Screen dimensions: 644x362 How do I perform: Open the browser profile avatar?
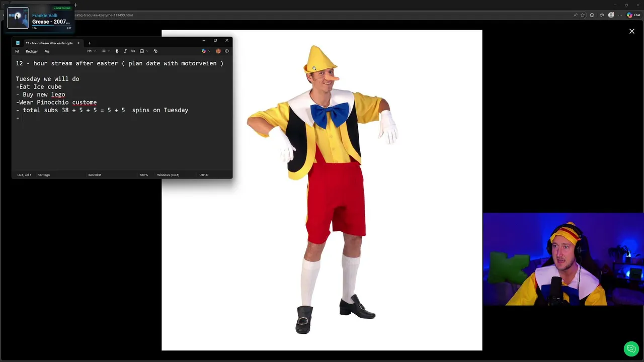[x=611, y=15]
